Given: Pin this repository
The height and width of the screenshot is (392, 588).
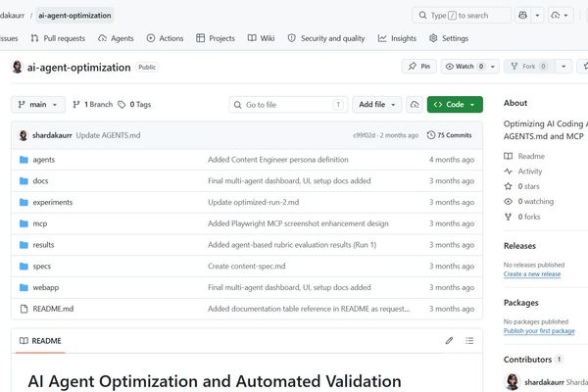Looking at the screenshot, I should 419,67.
